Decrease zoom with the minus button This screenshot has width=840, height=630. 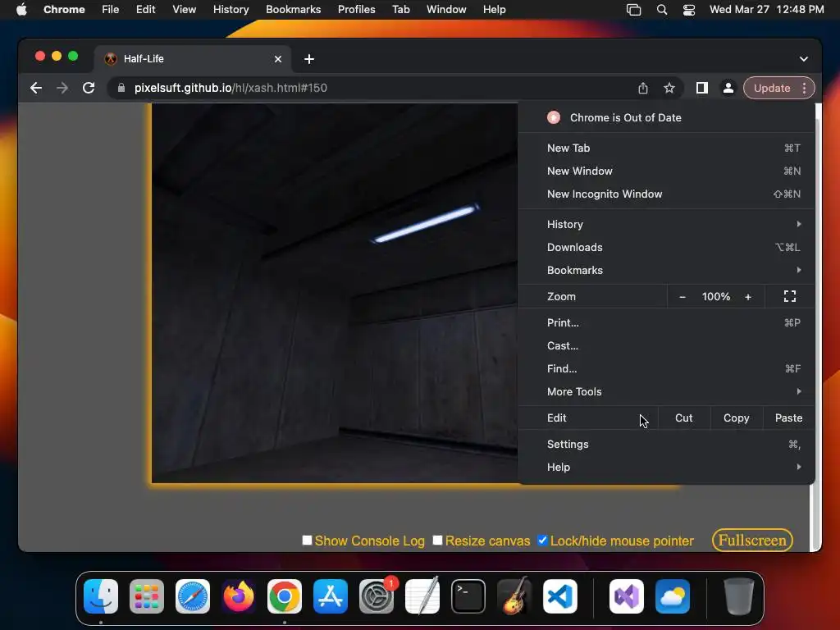(x=682, y=296)
